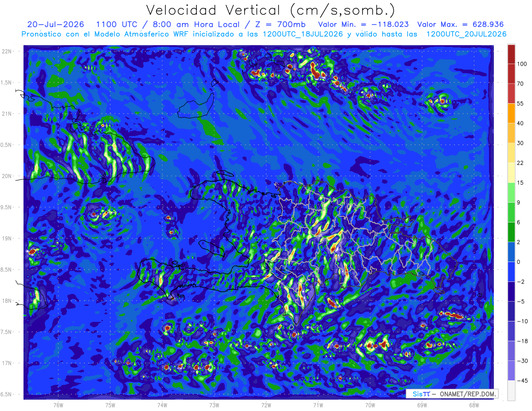Choose the pale yellow swatch between 22 and 15

tap(511, 172)
